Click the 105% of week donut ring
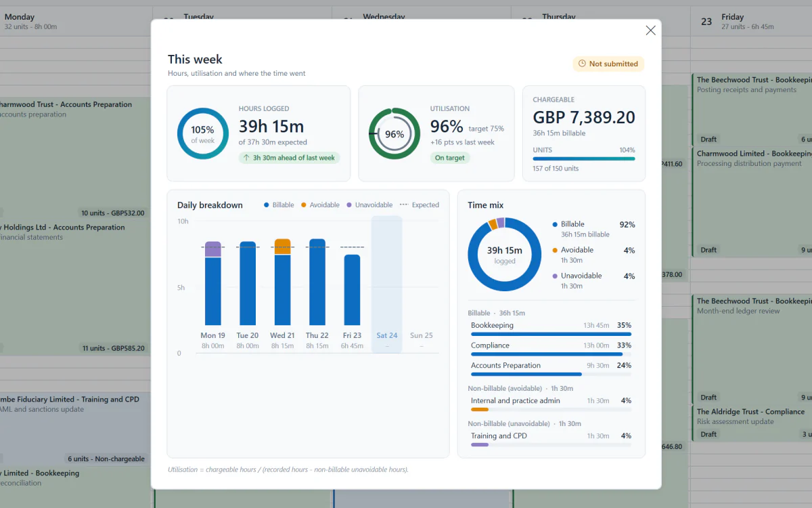 (202, 134)
